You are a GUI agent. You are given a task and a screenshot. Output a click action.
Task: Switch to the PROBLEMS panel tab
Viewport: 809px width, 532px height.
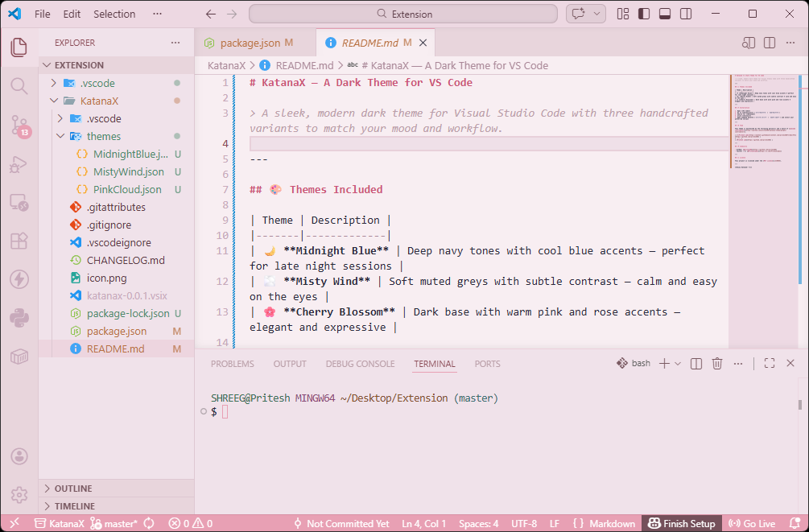(x=232, y=364)
